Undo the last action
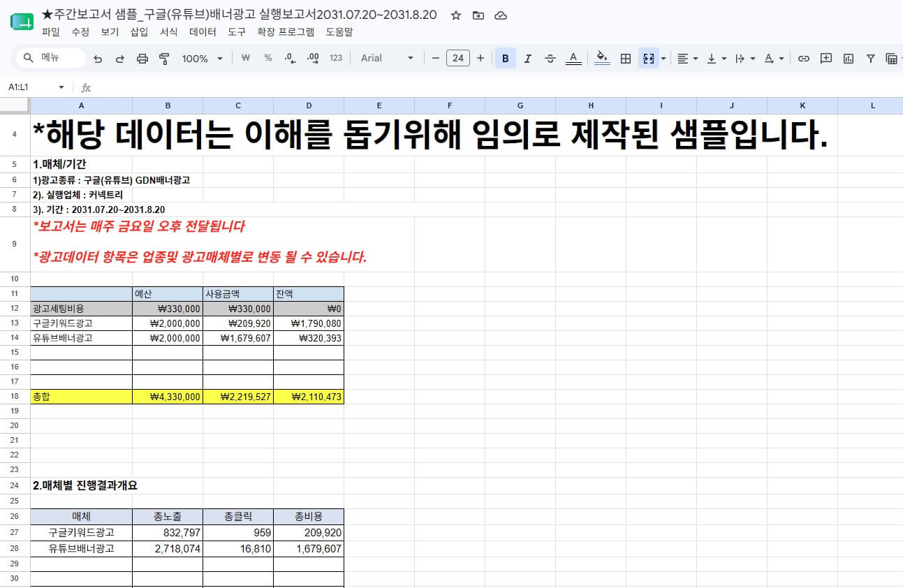Image resolution: width=903 pixels, height=588 pixels. pos(98,59)
